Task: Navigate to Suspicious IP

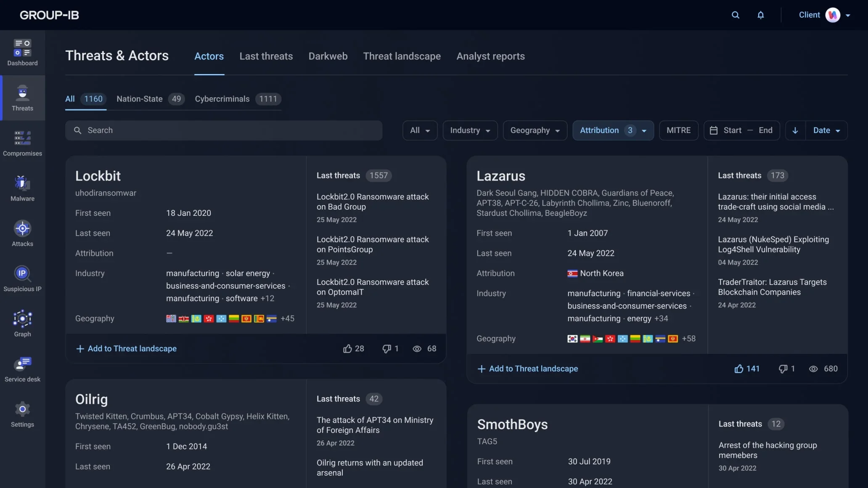Action: (x=22, y=279)
